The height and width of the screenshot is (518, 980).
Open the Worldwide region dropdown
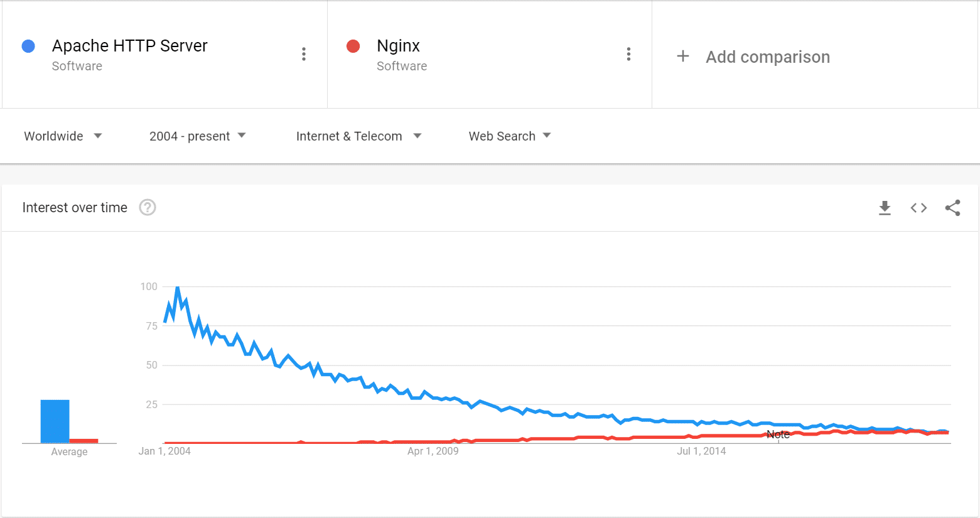[63, 136]
